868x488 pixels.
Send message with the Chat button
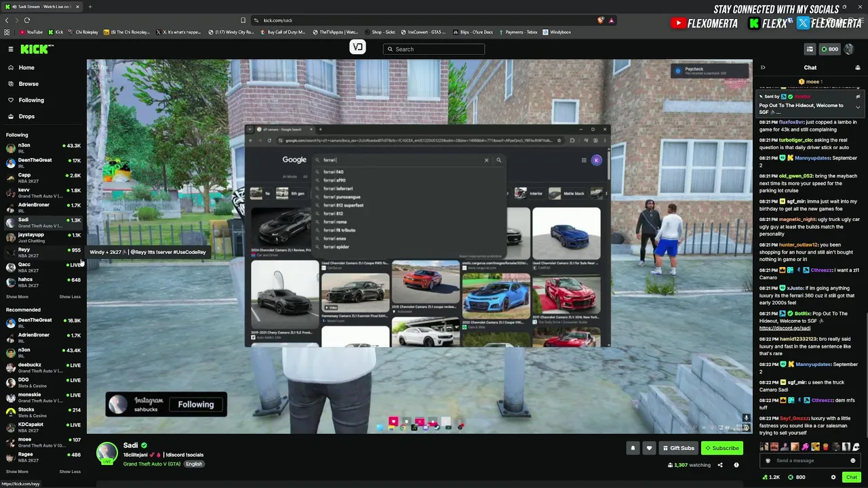click(x=852, y=477)
